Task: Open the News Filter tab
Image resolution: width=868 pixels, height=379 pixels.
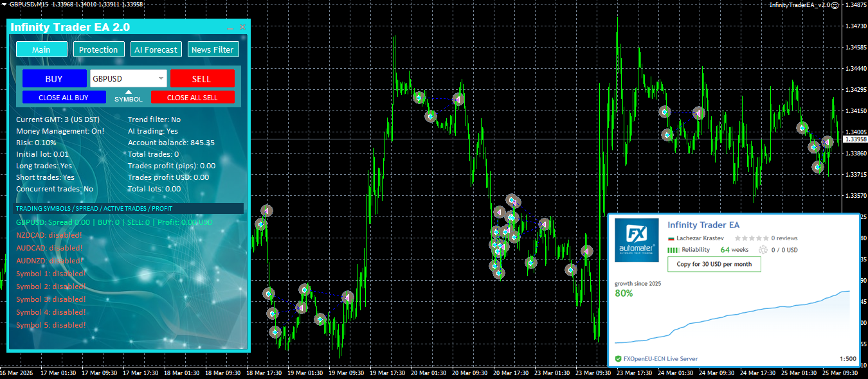Action: [x=213, y=49]
